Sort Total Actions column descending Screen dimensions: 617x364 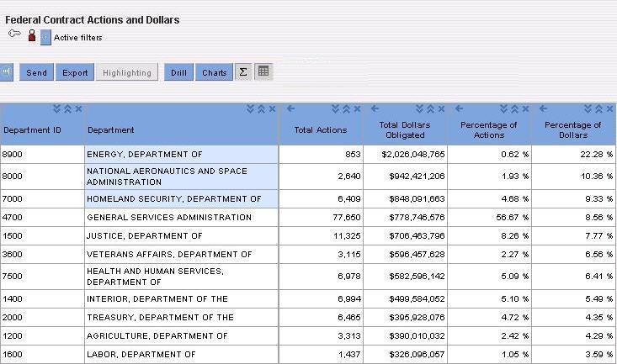(335, 109)
